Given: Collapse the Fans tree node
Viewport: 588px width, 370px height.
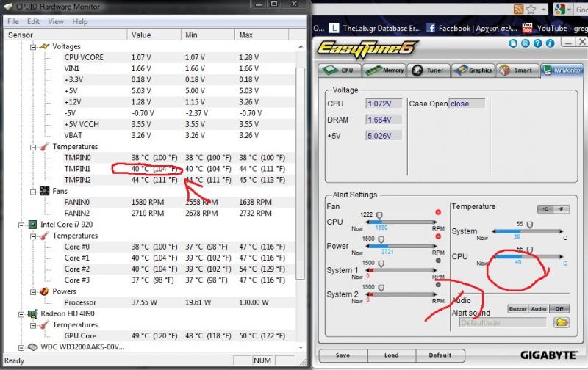Looking at the screenshot, I should [x=33, y=192].
